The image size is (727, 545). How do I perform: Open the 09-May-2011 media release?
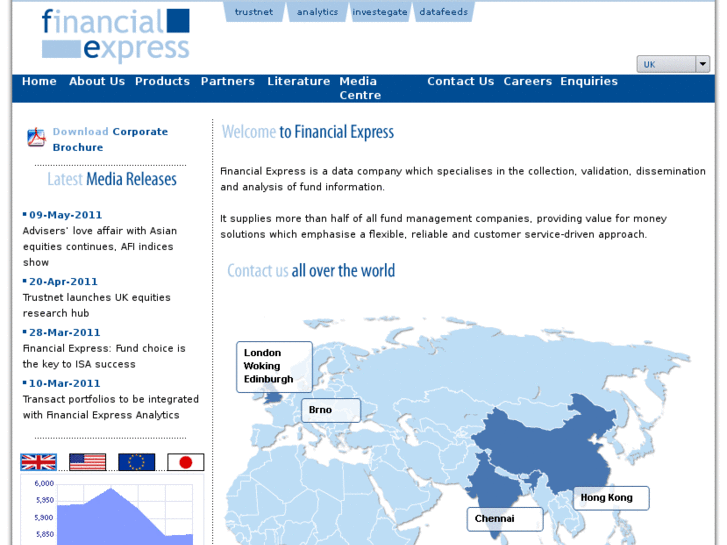(x=65, y=215)
